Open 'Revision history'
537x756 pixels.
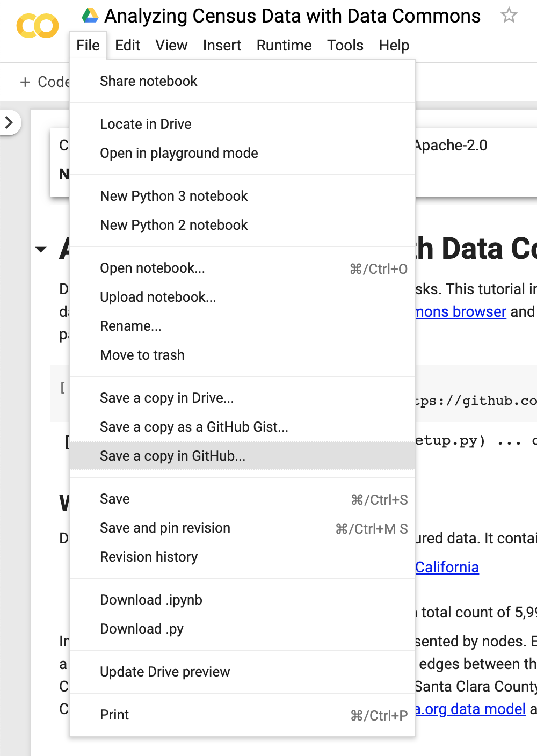click(149, 557)
